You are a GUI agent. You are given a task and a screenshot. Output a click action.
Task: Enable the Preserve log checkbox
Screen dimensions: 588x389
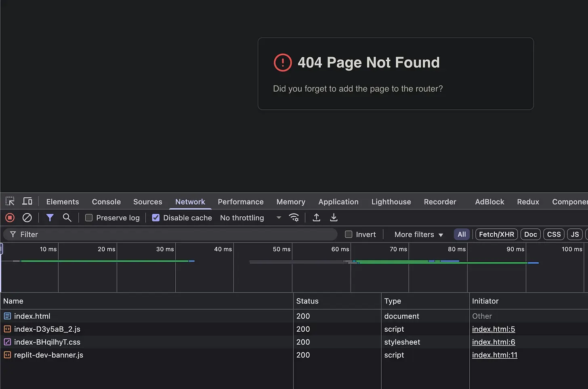click(x=89, y=218)
